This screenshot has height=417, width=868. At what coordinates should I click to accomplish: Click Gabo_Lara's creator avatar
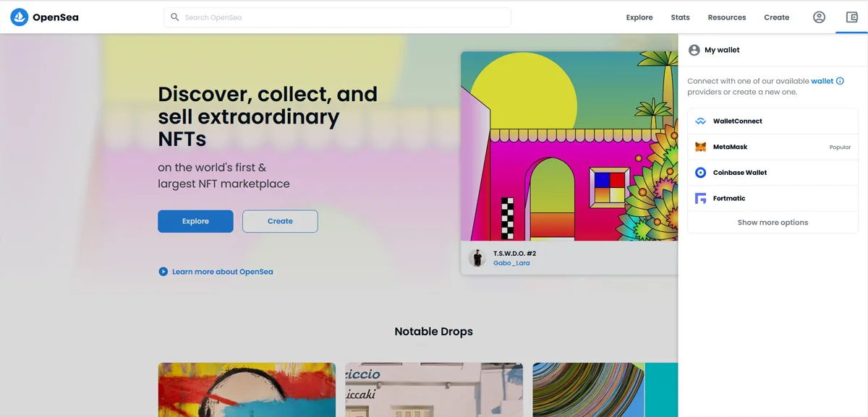tap(477, 258)
